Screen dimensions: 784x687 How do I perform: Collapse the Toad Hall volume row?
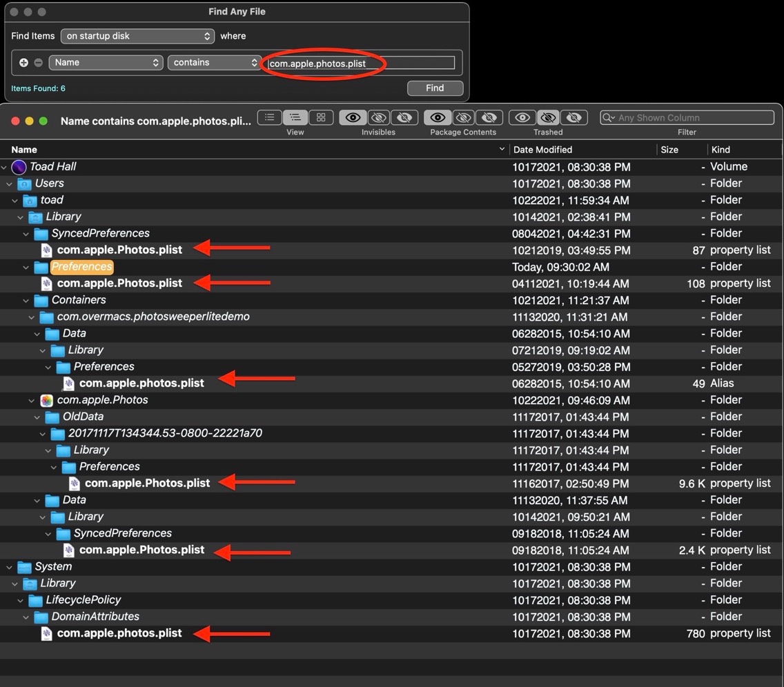[x=4, y=167]
